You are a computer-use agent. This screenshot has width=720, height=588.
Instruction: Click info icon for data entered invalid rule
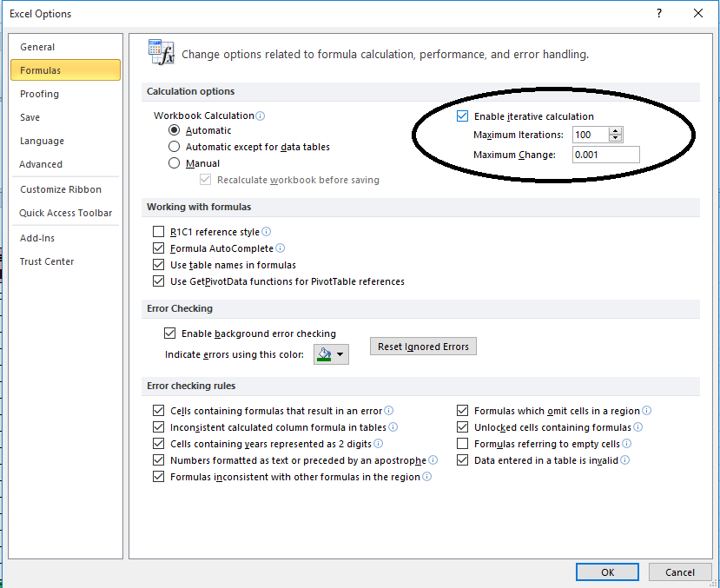coord(625,460)
